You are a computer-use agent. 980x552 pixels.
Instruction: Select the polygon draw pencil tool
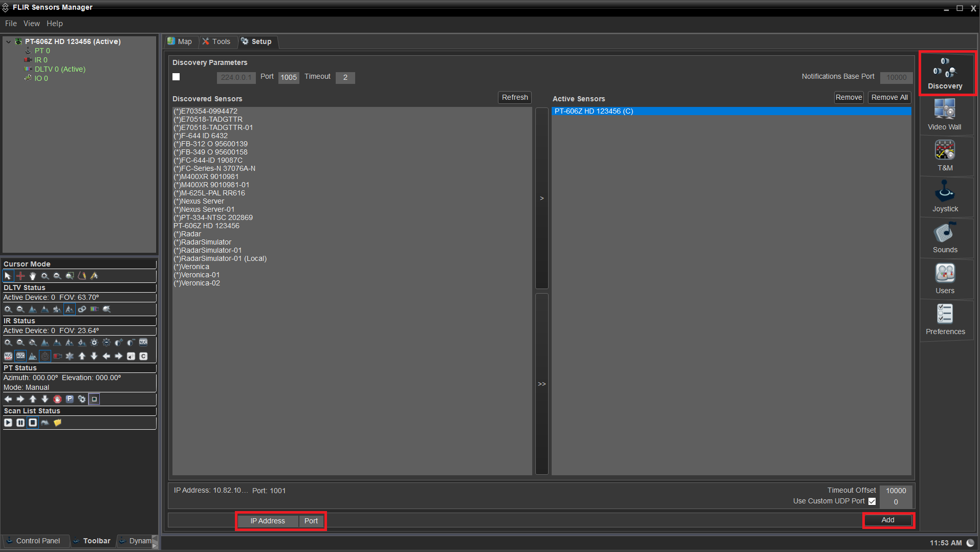click(82, 276)
